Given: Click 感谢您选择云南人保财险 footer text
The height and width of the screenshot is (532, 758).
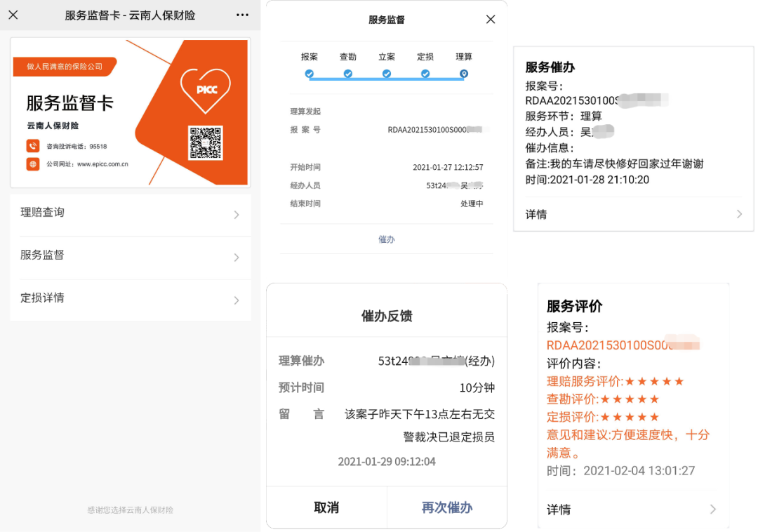Looking at the screenshot, I should [130, 510].
